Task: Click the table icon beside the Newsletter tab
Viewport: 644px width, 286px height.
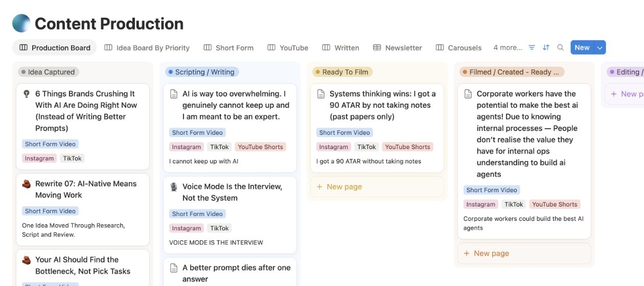Action: pos(377,47)
